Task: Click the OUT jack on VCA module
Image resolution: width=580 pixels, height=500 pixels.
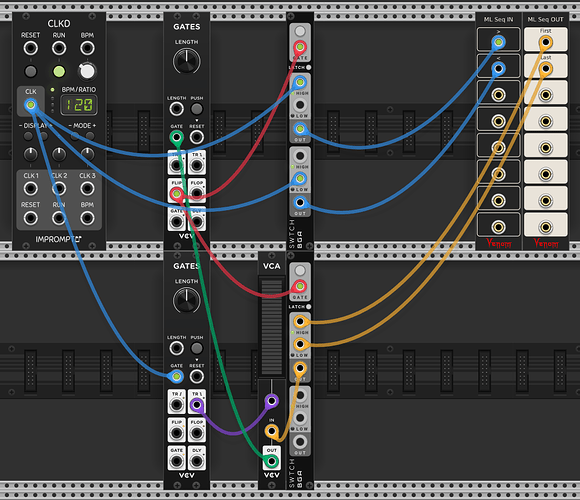Action: click(x=272, y=461)
